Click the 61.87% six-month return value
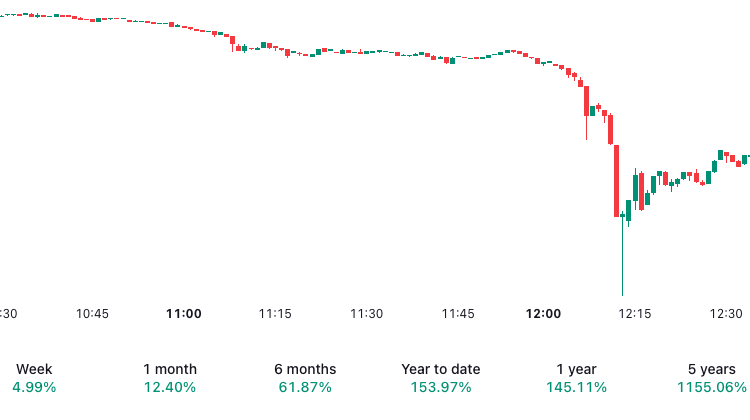This screenshot has width=750, height=420. coord(305,387)
